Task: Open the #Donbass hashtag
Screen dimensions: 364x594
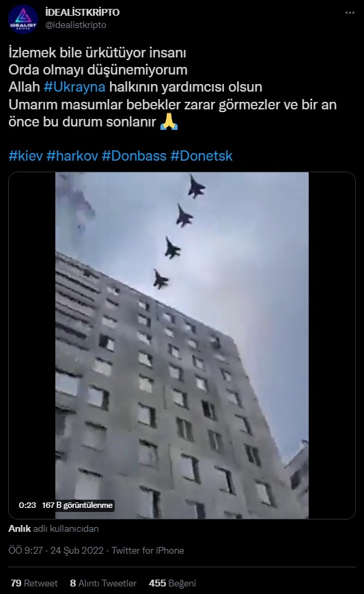Action: pos(135,156)
